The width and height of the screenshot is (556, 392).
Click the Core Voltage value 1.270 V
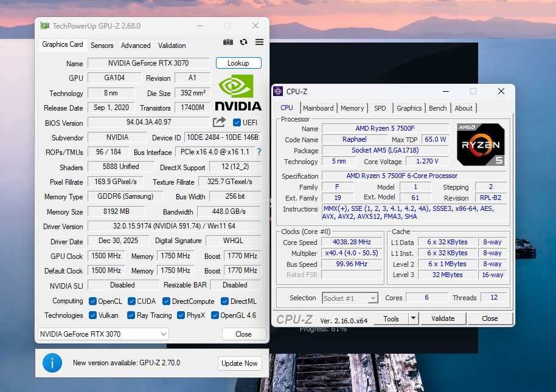coord(427,161)
